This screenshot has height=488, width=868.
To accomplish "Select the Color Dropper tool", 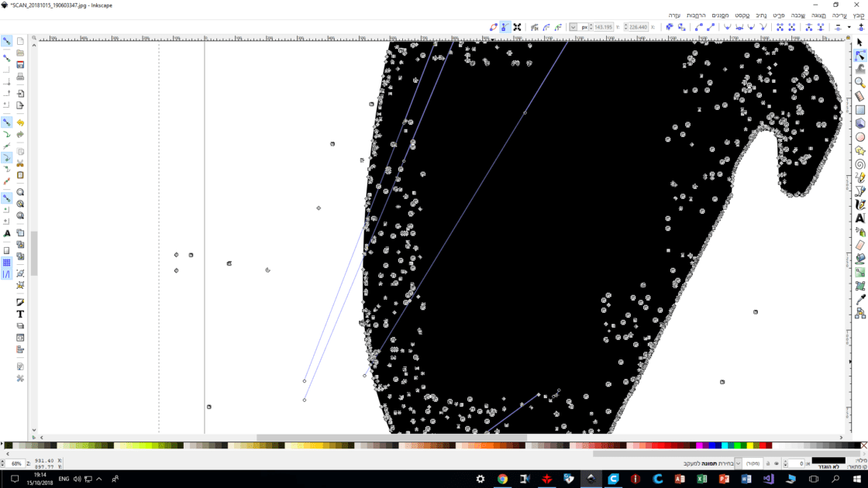I will point(859,299).
